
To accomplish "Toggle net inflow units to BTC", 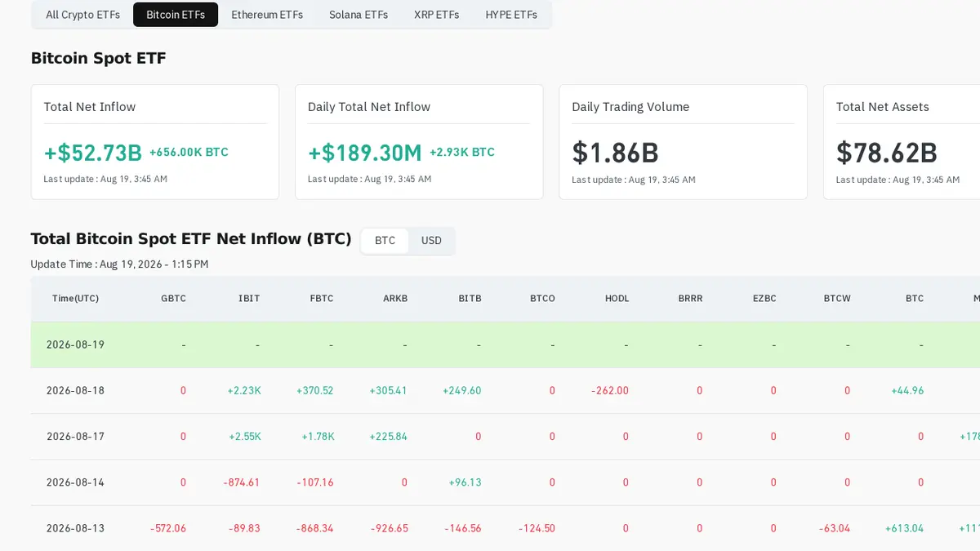I will coord(385,241).
